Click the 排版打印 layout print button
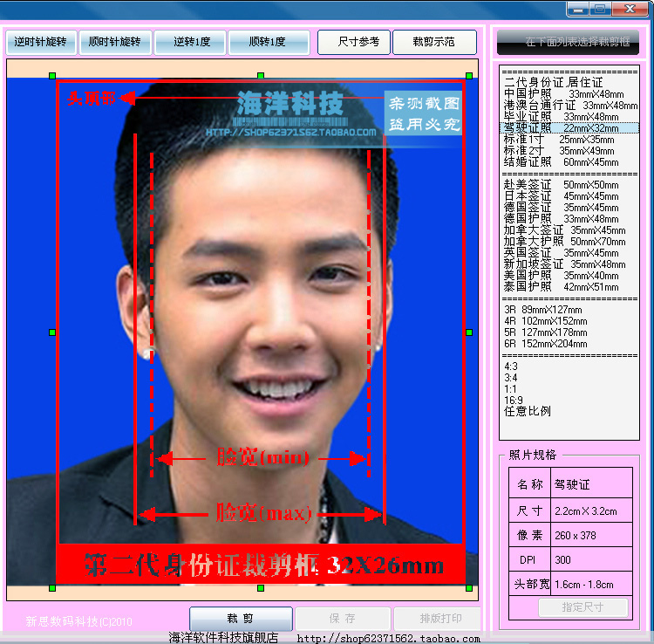This screenshot has width=654, height=644. point(438,619)
